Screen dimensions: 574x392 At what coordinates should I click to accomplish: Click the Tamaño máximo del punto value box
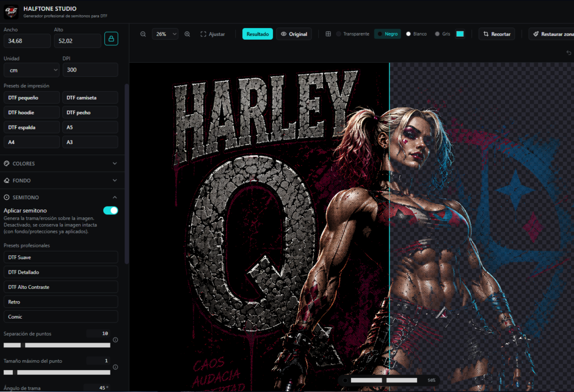pyautogui.click(x=99, y=361)
